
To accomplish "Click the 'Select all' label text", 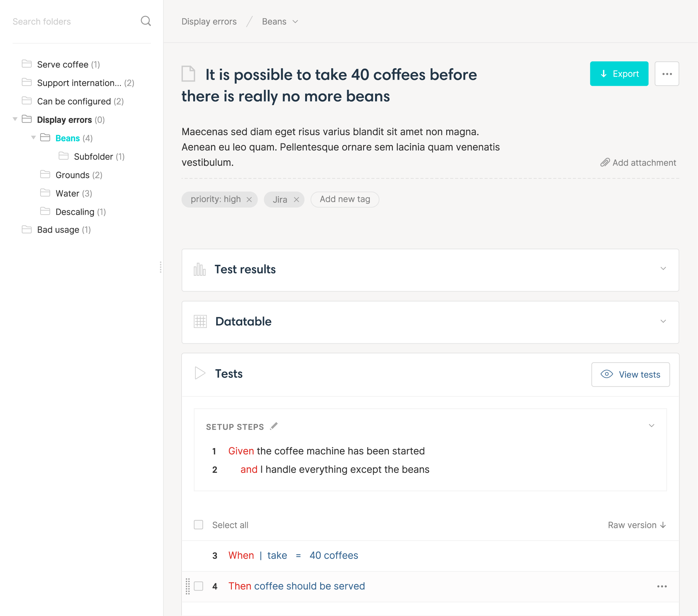I will click(x=230, y=525).
